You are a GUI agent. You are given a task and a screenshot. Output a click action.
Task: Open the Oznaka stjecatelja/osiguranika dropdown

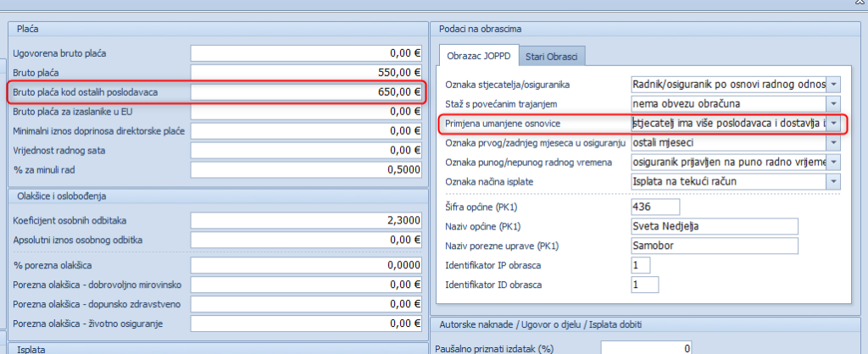(x=834, y=85)
